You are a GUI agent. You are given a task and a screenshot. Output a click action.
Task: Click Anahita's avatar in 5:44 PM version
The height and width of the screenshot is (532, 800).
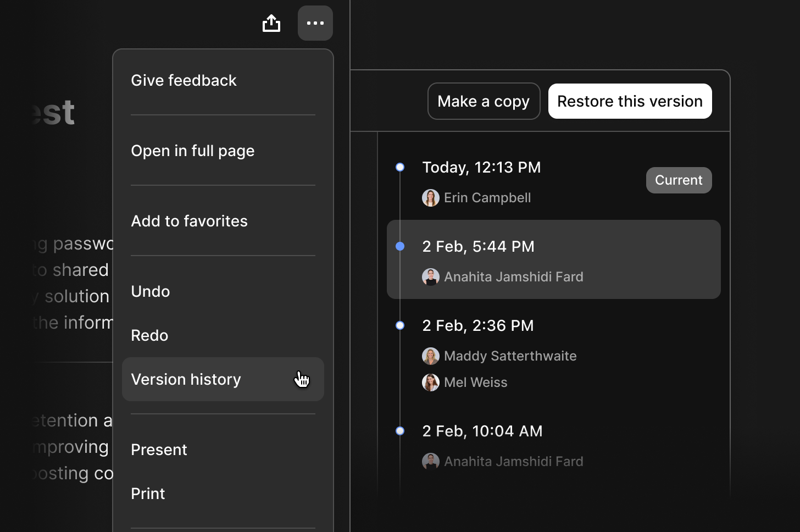tap(431, 277)
